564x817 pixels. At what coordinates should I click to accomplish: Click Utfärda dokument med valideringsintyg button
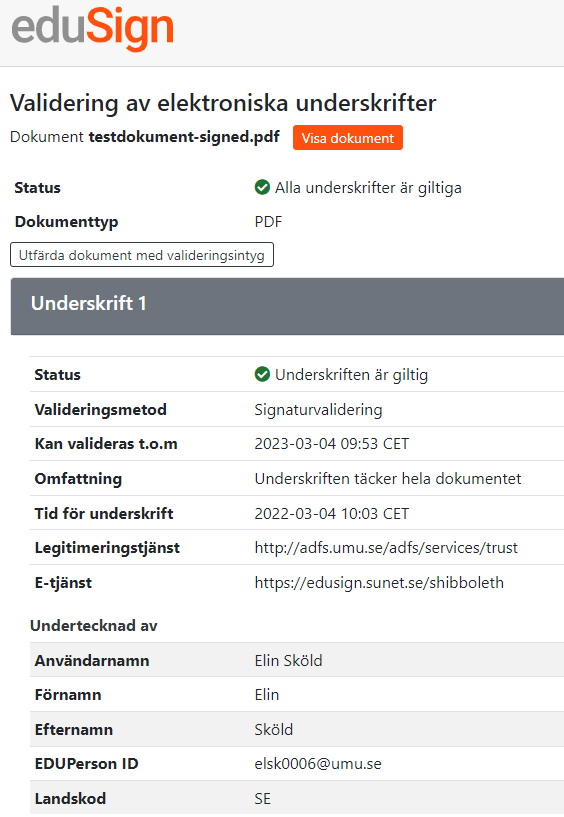pyautogui.click(x=142, y=255)
